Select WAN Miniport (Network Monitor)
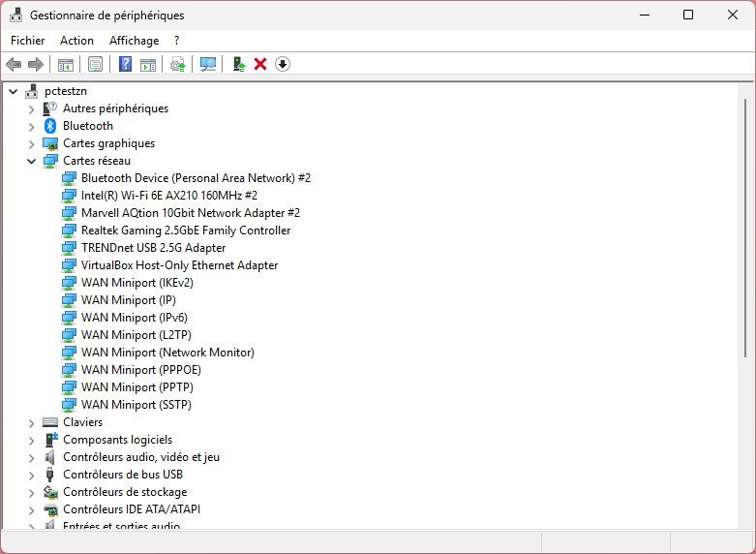The height and width of the screenshot is (554, 756). [167, 353]
